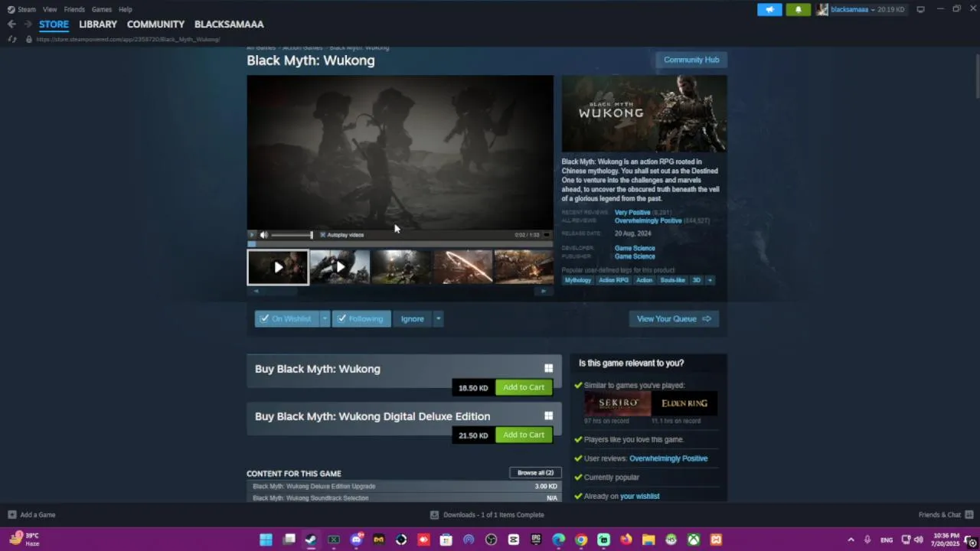Open the BLACKSAMAAA profile tab
The image size is (980, 551).
(x=229, y=24)
